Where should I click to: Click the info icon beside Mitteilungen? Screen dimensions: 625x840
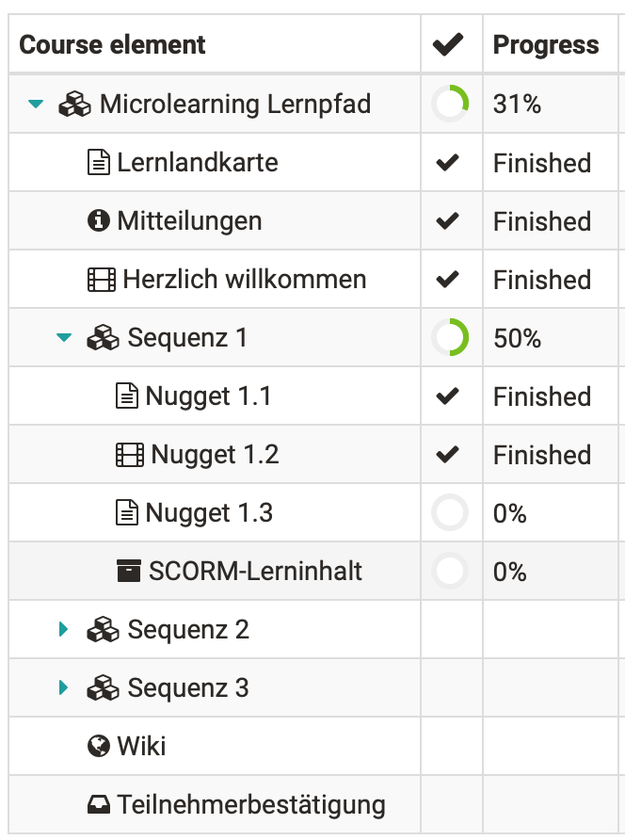99,220
